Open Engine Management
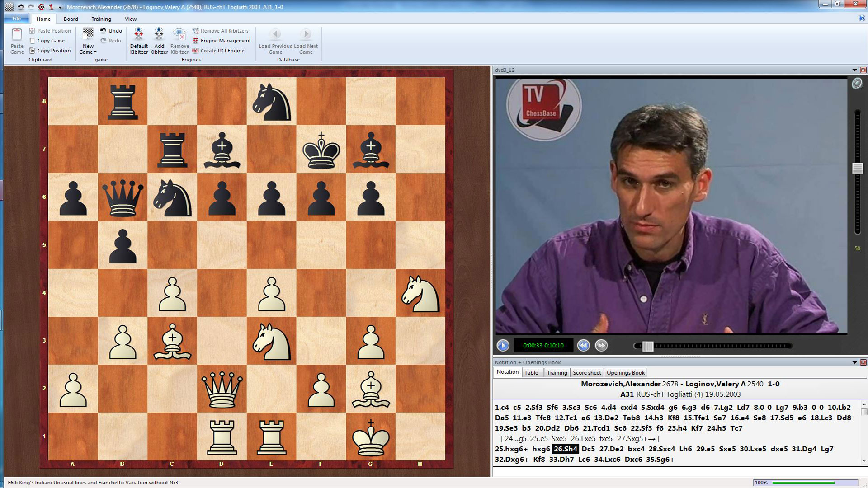 pyautogui.click(x=221, y=40)
